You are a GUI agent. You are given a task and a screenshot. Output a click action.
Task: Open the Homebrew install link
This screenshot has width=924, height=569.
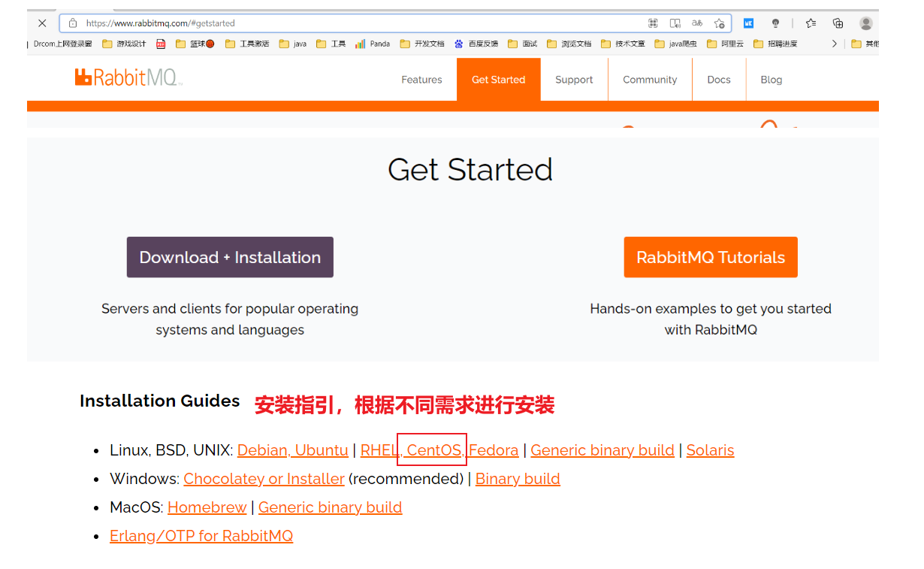pos(207,507)
